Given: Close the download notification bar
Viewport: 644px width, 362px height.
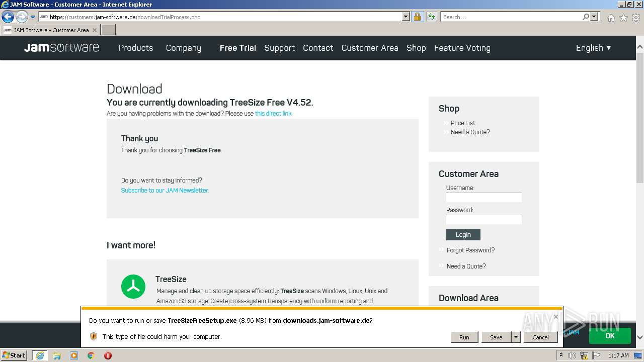Looking at the screenshot, I should pyautogui.click(x=555, y=317).
